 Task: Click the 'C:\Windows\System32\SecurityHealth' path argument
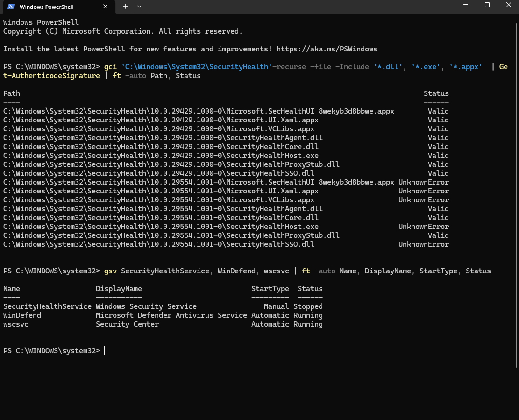197,67
